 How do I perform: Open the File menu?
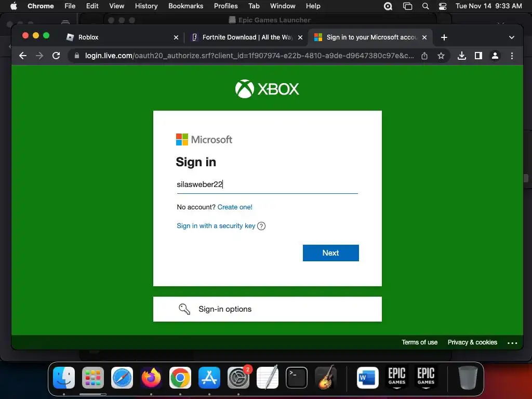point(70,6)
